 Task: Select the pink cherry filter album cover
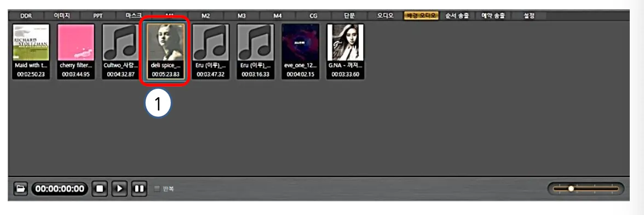tap(76, 42)
